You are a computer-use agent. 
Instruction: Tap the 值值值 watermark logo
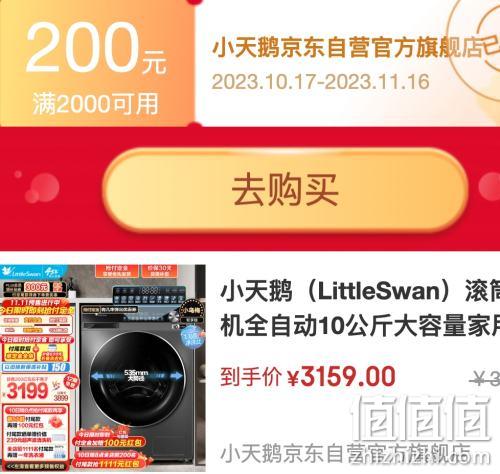point(421,418)
